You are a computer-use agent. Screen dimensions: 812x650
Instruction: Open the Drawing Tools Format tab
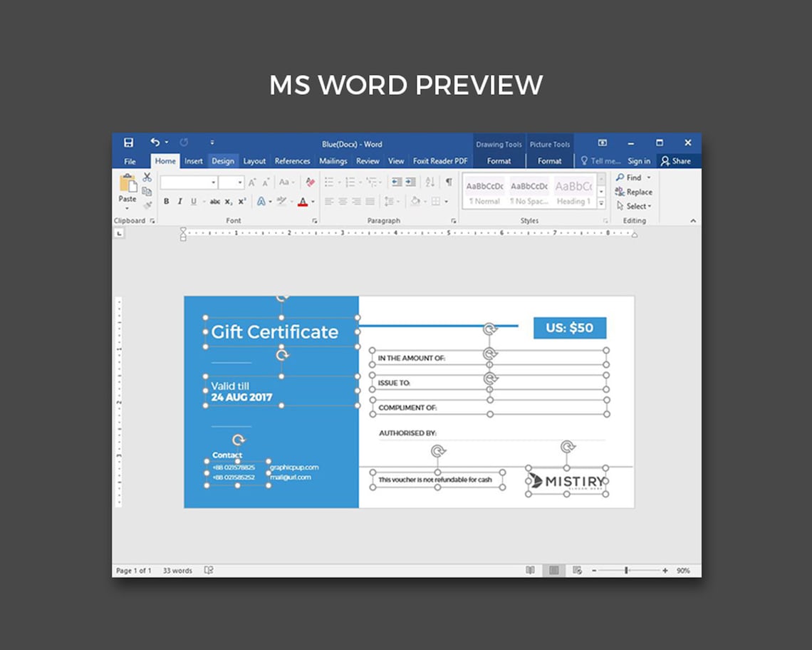pyautogui.click(x=499, y=160)
